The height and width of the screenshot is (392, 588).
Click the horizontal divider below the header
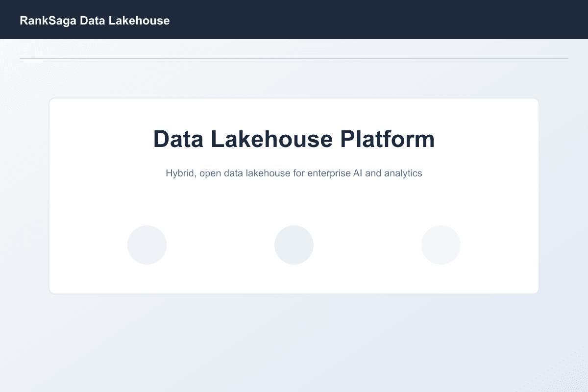(294, 58)
